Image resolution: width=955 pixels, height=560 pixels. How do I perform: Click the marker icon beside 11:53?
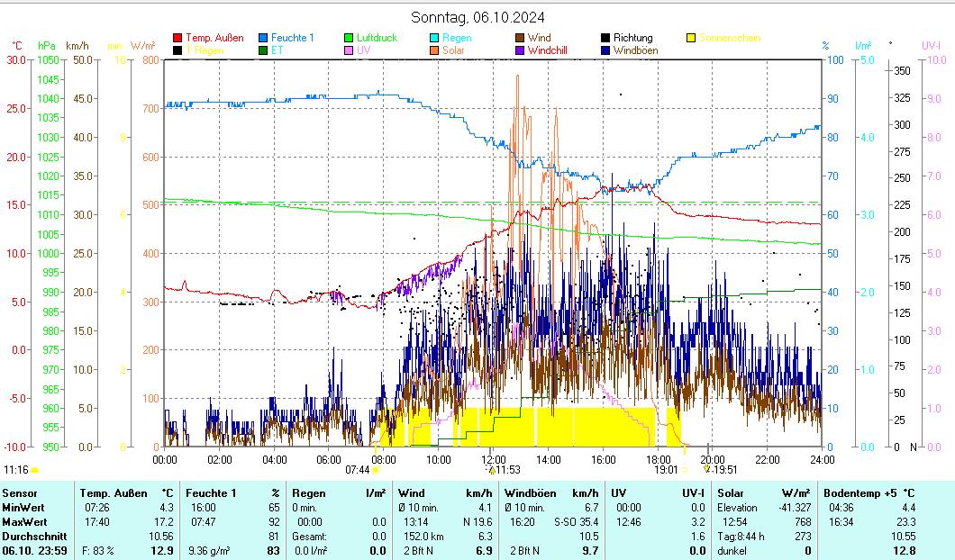(493, 470)
